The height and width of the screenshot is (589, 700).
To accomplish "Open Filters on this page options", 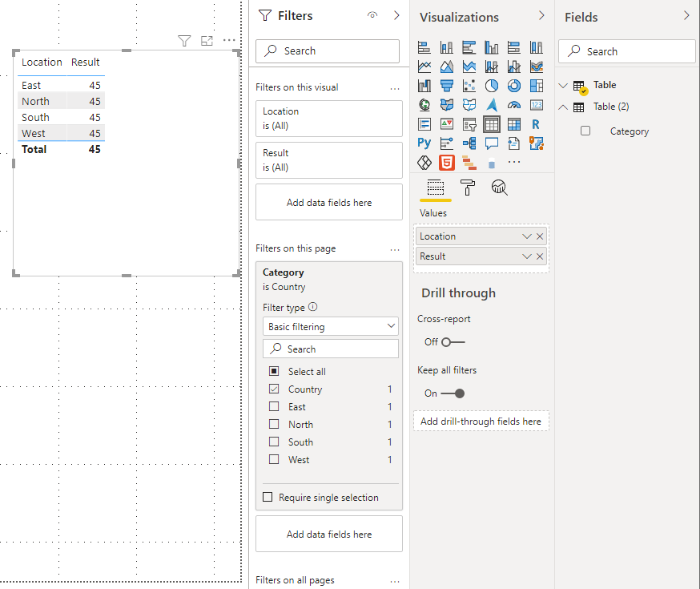I will coord(395,249).
